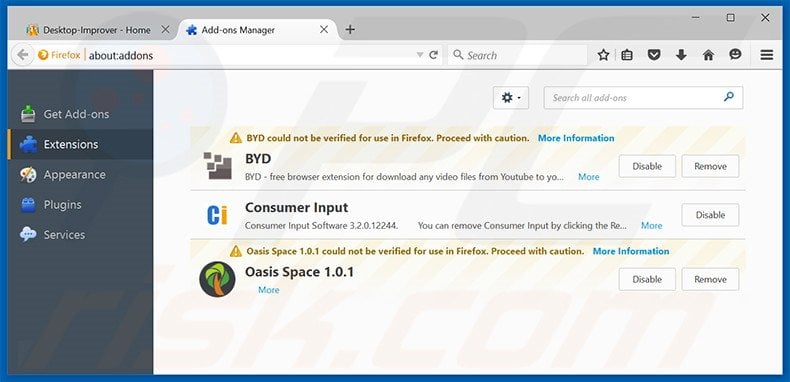Viewport: 790px width, 382px height.
Task: Click the Oasis Space palm tree icon
Action: (217, 279)
